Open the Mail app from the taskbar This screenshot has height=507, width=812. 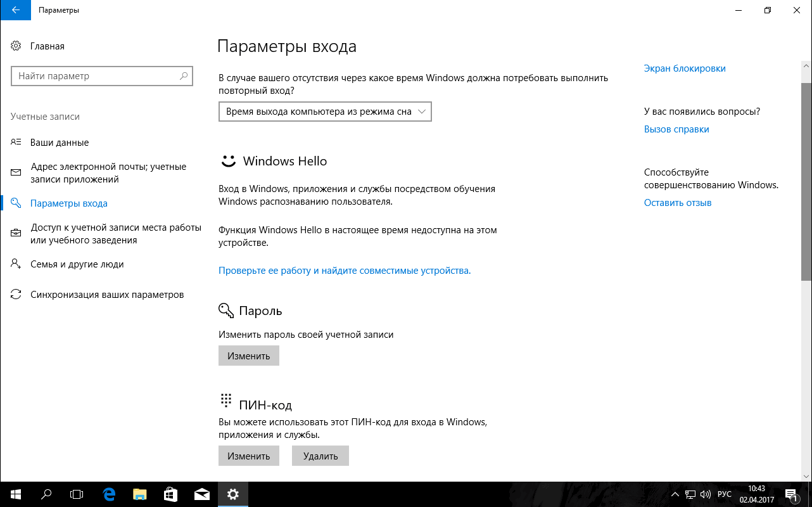pos(202,494)
